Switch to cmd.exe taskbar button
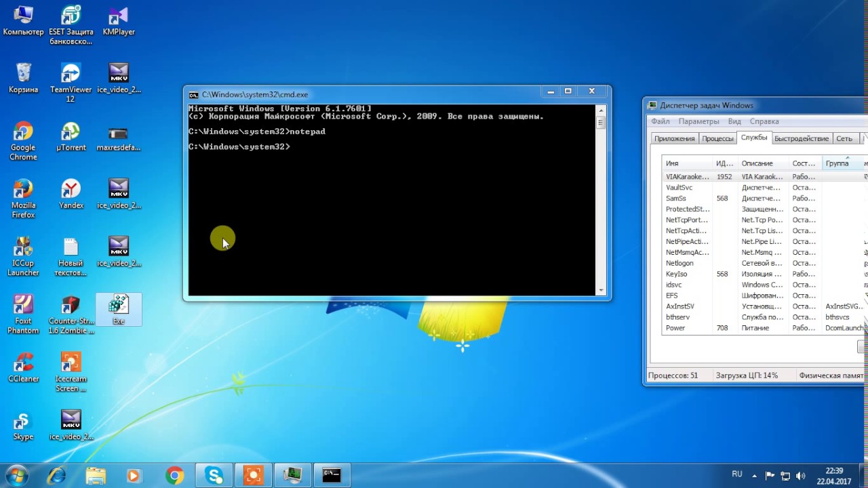The width and height of the screenshot is (868, 488). pos(332,475)
